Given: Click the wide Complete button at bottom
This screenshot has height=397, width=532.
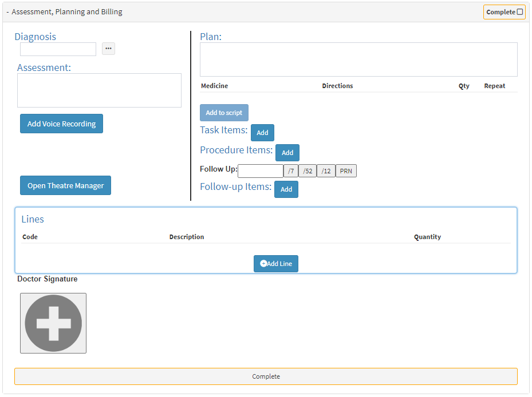Looking at the screenshot, I should pos(266,376).
